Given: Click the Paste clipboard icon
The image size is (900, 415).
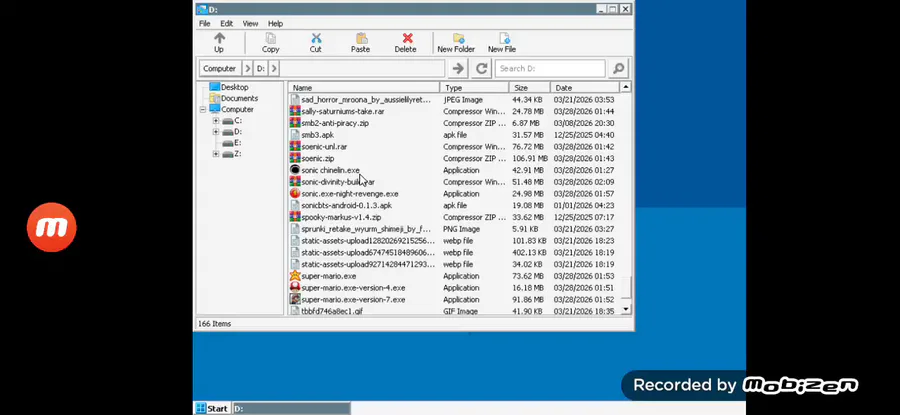Looking at the screenshot, I should pos(361,38).
